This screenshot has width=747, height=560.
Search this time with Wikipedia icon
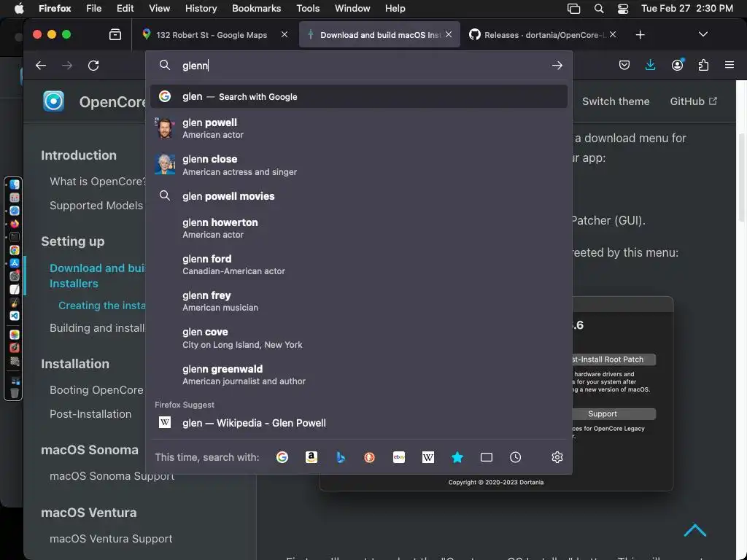point(427,457)
